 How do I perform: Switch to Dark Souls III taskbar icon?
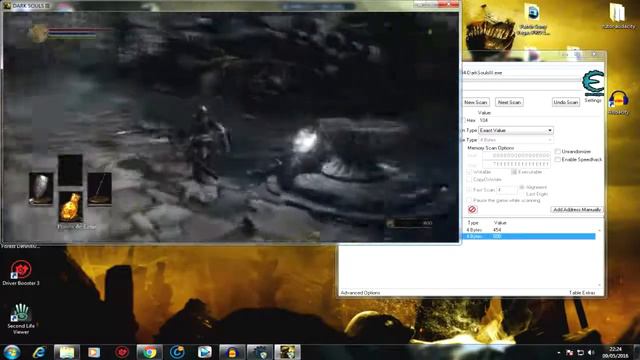(287, 352)
